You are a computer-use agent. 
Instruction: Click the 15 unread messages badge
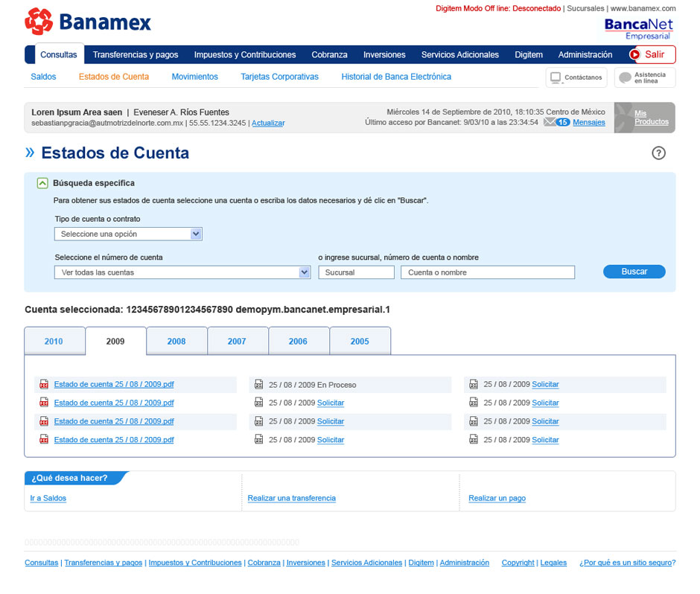[563, 122]
